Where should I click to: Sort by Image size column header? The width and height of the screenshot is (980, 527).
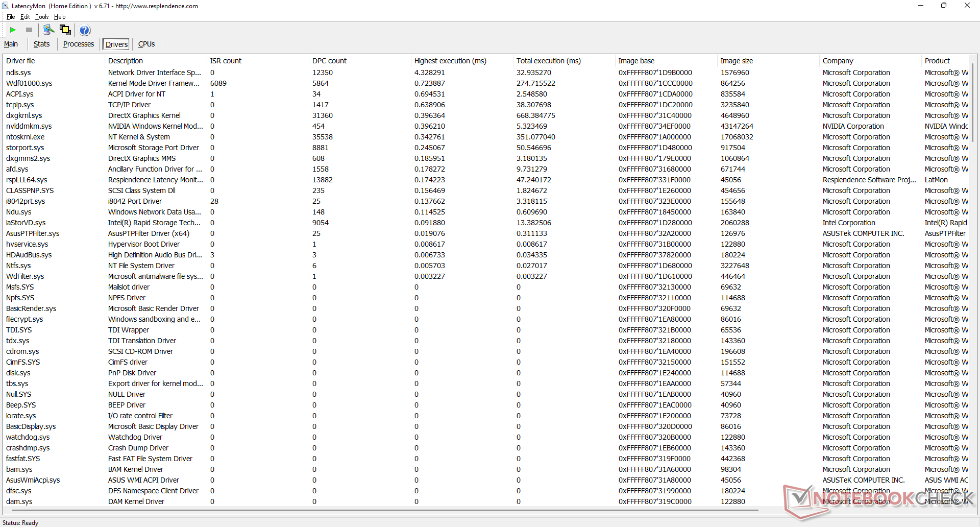point(768,61)
